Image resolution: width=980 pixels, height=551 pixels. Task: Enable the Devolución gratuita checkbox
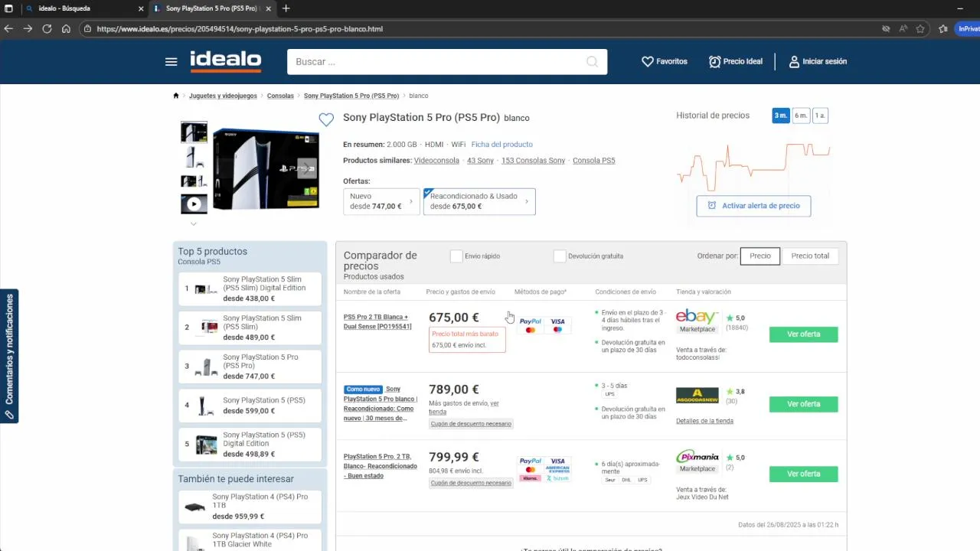click(x=560, y=256)
